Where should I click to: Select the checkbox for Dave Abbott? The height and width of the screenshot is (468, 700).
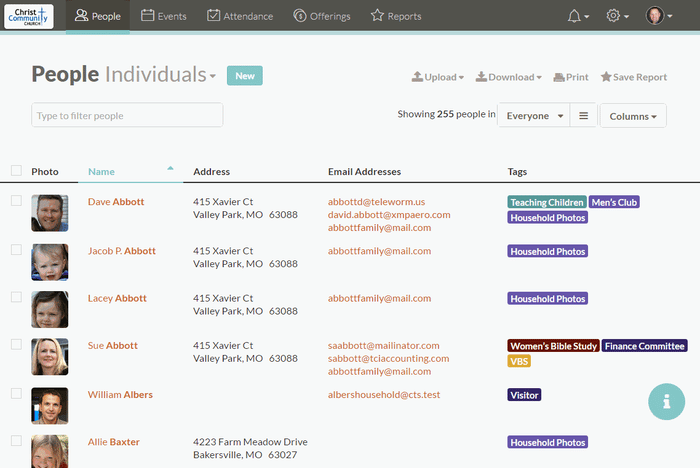[16, 201]
